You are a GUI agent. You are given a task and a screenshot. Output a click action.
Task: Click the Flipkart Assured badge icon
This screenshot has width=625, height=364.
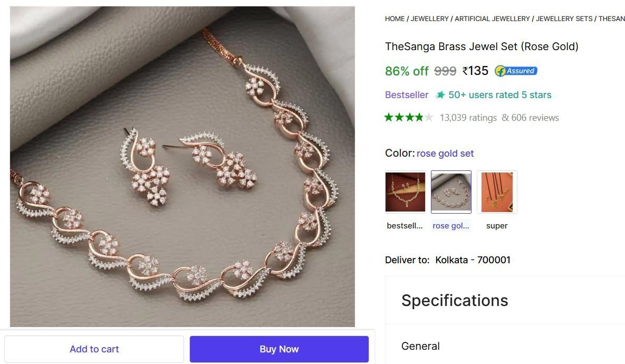click(x=516, y=71)
